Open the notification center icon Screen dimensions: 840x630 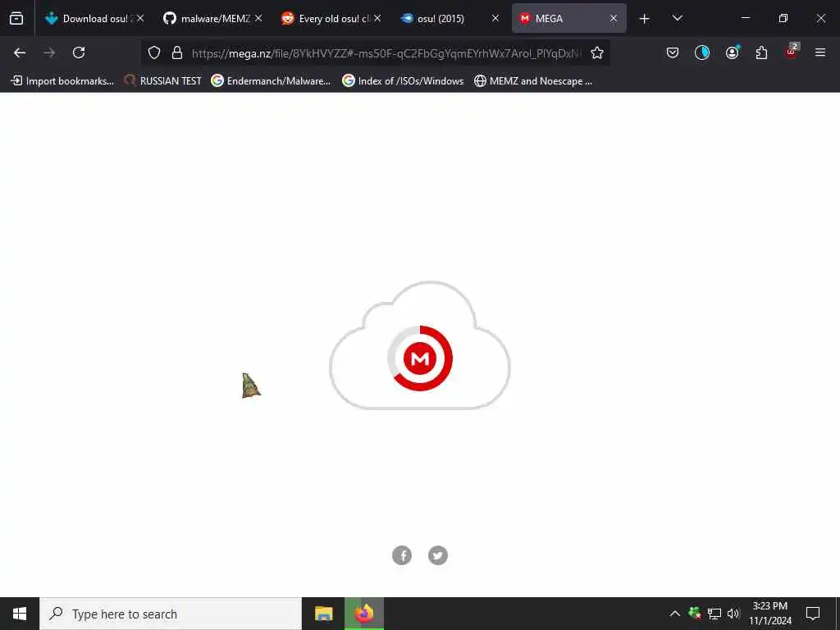click(813, 614)
